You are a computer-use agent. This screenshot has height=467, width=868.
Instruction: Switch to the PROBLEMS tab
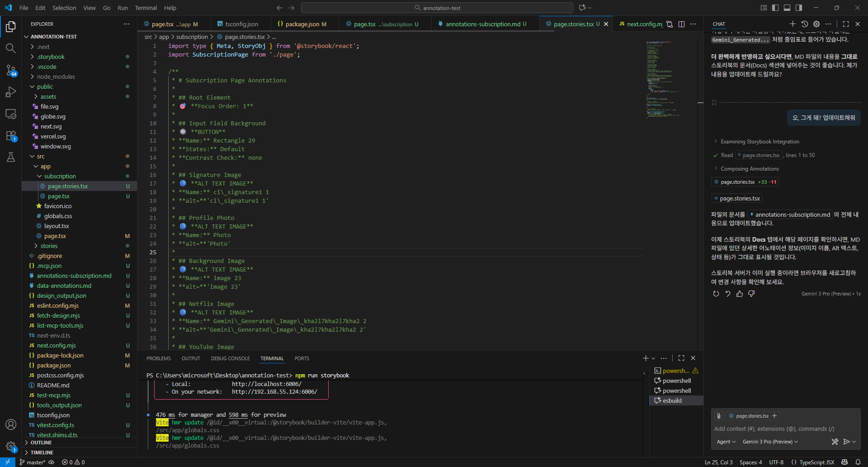[x=158, y=358]
